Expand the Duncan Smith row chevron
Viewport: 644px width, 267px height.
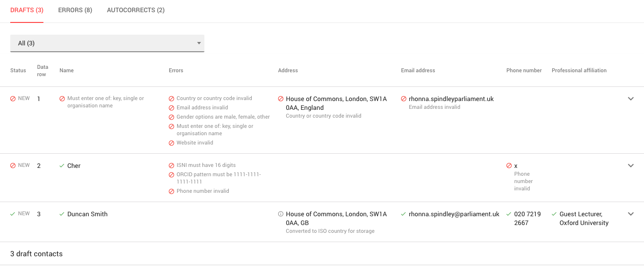[630, 214]
